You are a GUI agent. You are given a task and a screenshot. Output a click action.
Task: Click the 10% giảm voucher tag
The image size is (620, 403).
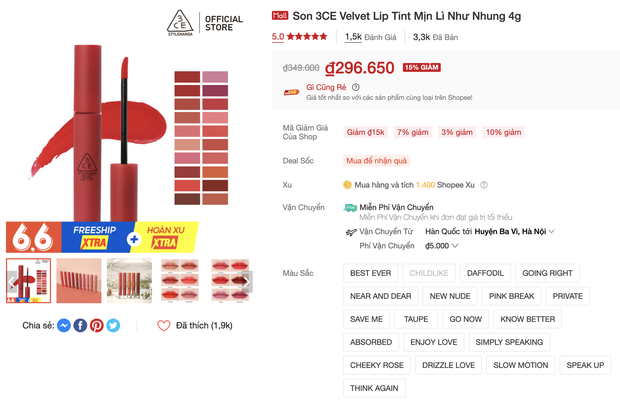(x=503, y=132)
